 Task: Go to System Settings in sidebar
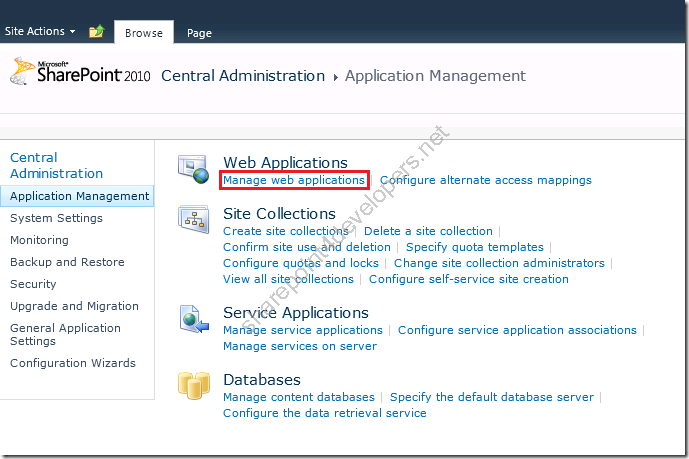click(x=56, y=218)
